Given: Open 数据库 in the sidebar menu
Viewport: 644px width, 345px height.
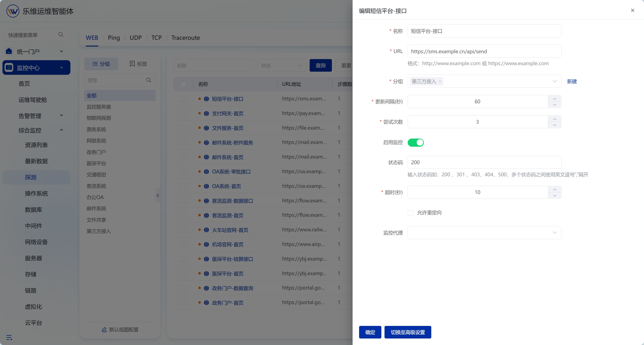Looking at the screenshot, I should [x=34, y=209].
